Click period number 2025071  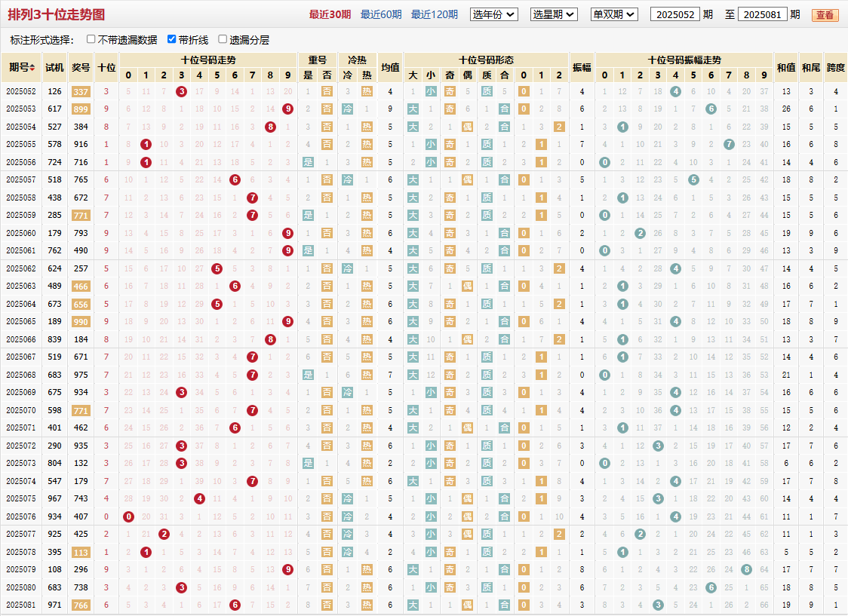pyautogui.click(x=21, y=428)
